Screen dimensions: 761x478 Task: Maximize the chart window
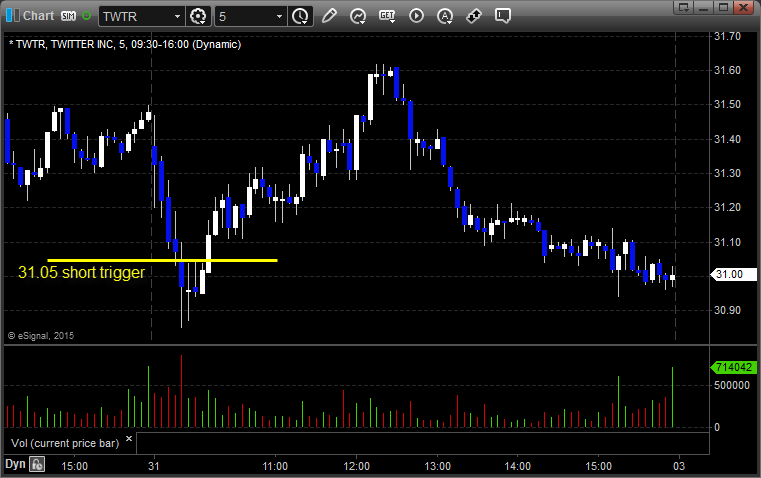coord(723,7)
